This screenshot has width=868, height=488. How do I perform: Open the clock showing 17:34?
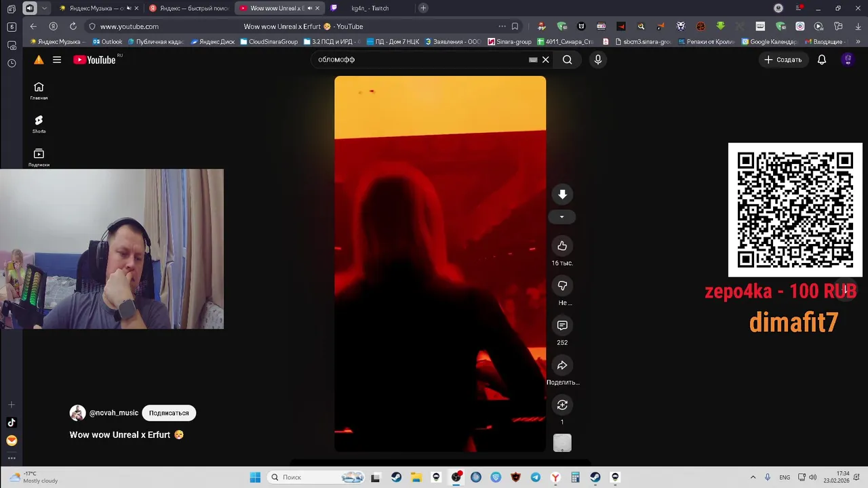click(836, 477)
